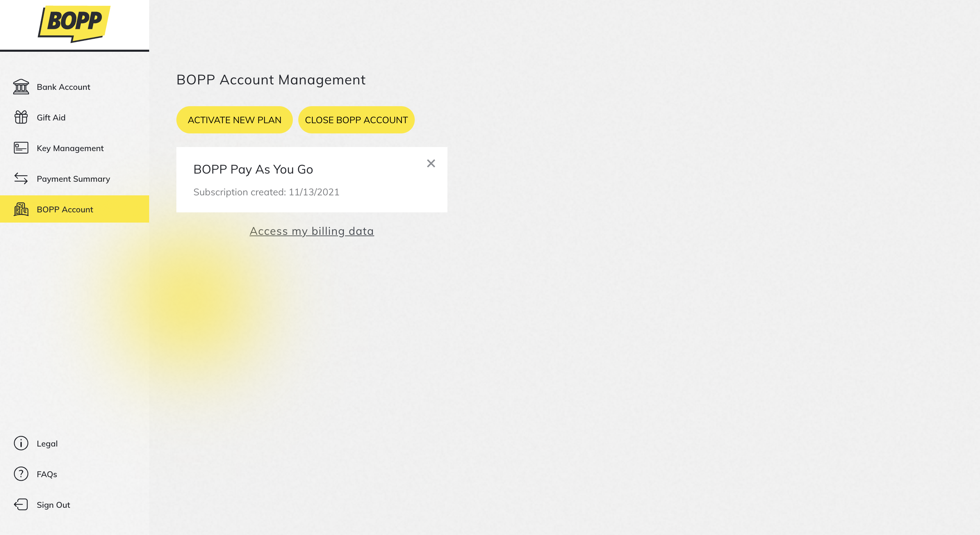The image size is (980, 535).
Task: Click the Key Management card icon
Action: (21, 148)
